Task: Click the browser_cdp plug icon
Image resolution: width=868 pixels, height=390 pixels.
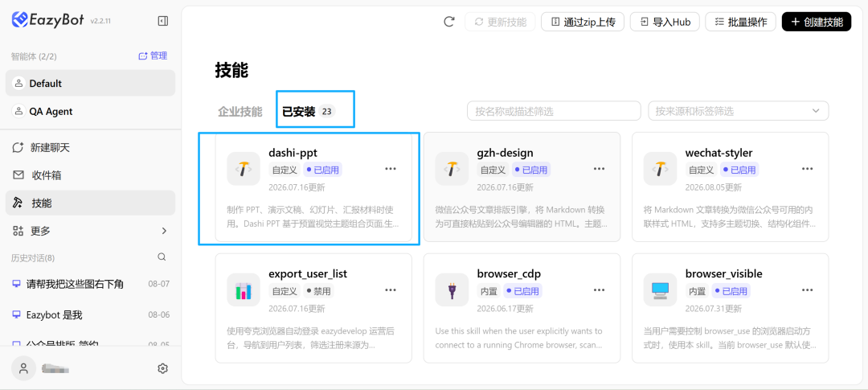Action: coord(452,289)
